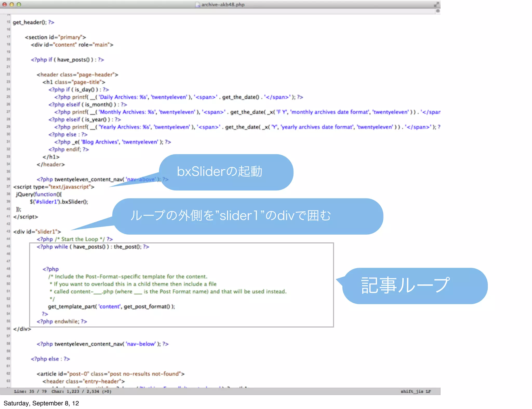Image resolution: width=532 pixels, height=409 pixels.
Task: Click the 'Daily Archives: %s' printf line
Action: pyautogui.click(x=178, y=97)
